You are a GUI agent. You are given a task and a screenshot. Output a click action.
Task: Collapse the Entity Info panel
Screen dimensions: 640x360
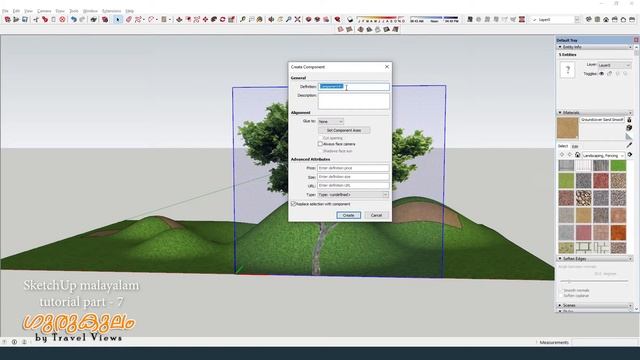coord(560,47)
